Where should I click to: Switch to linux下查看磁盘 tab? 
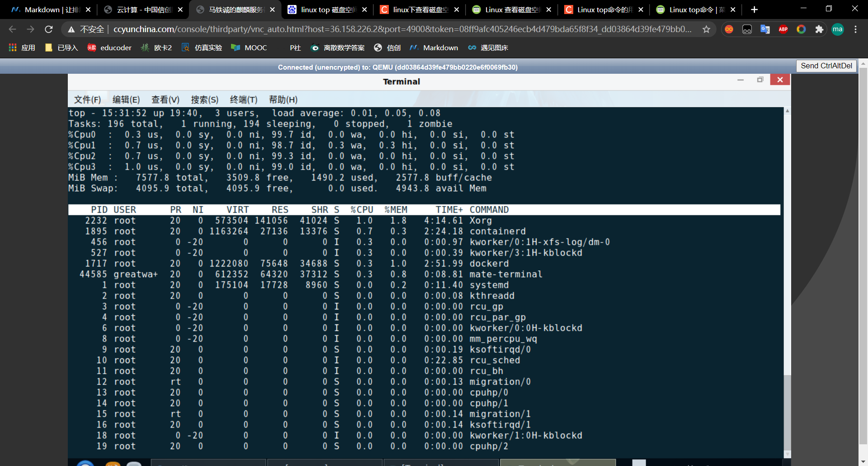pos(420,10)
